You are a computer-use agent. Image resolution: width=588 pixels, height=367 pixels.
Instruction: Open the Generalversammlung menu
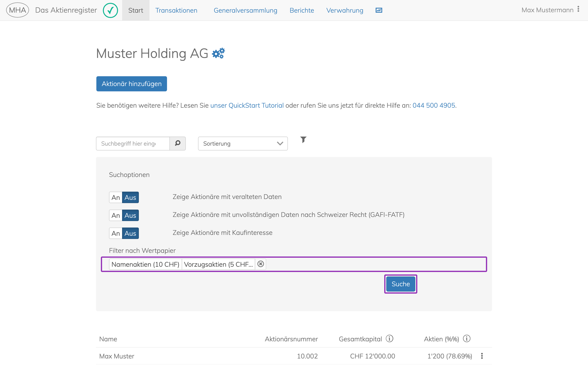pyautogui.click(x=245, y=10)
